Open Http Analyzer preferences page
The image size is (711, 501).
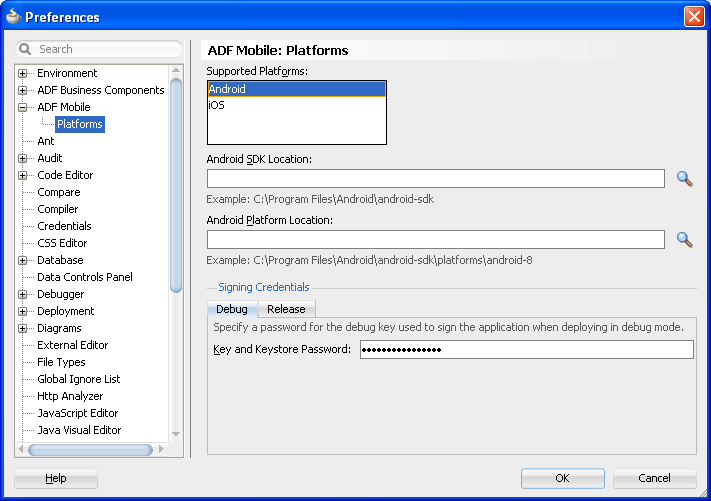pos(70,396)
